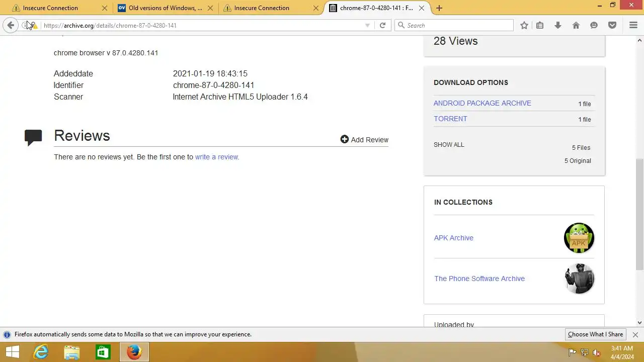Click the 5 Files count text
The width and height of the screenshot is (644, 362).
[581, 148]
